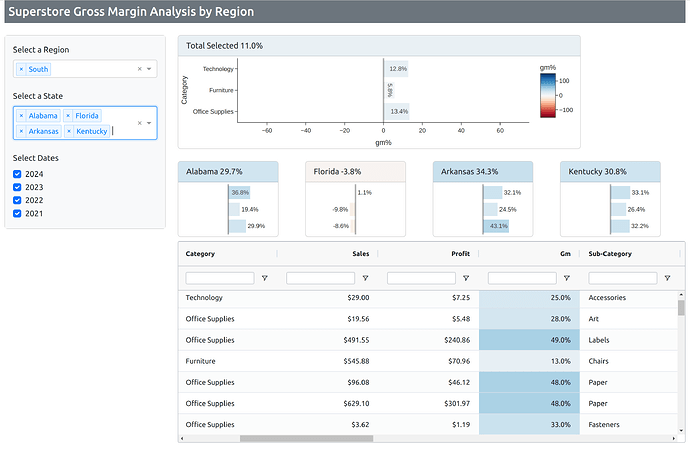Image resolution: width=690 pixels, height=451 pixels.
Task: Select the Chairs sub-category cell
Action: tap(629, 361)
